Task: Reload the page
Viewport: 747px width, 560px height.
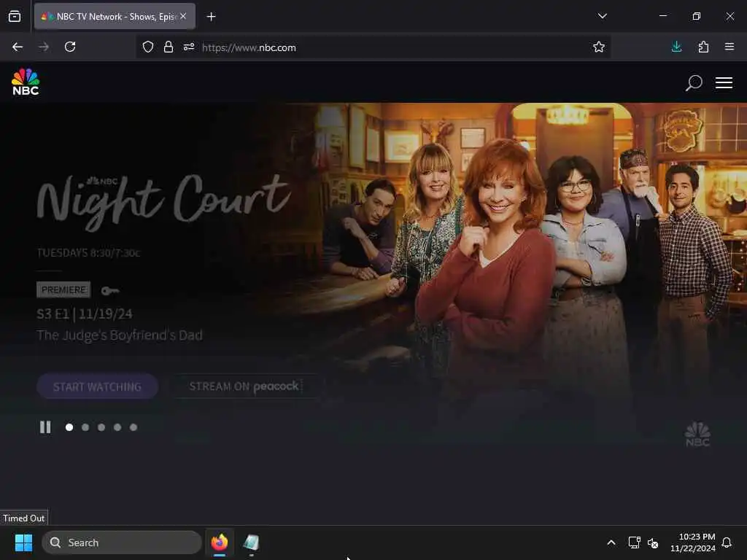Action: coord(70,47)
